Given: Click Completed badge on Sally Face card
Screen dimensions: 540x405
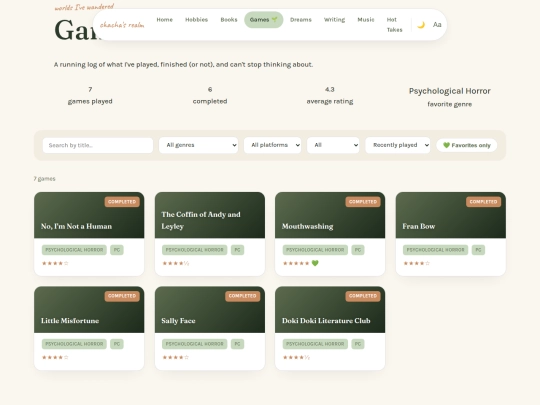Looking at the screenshot, I should pyautogui.click(x=242, y=296).
